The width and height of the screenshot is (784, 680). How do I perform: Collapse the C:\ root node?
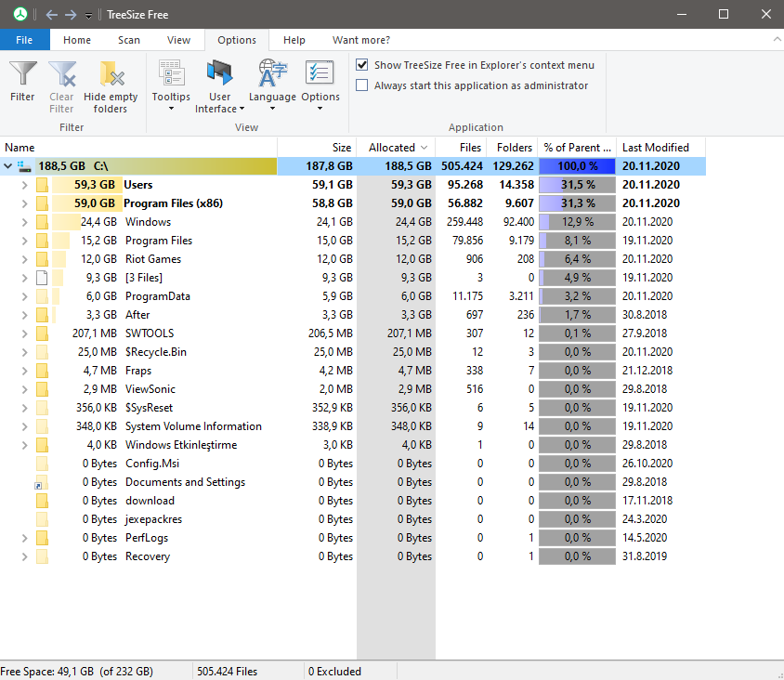click(x=8, y=166)
